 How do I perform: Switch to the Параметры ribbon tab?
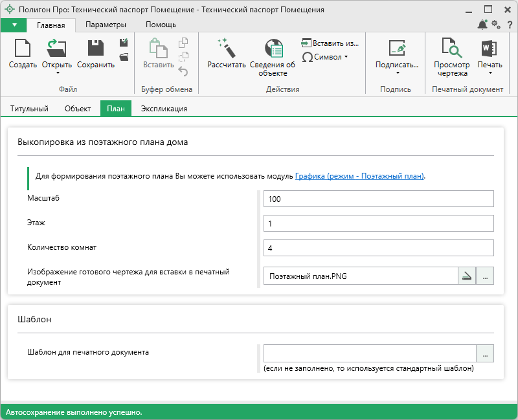click(106, 25)
